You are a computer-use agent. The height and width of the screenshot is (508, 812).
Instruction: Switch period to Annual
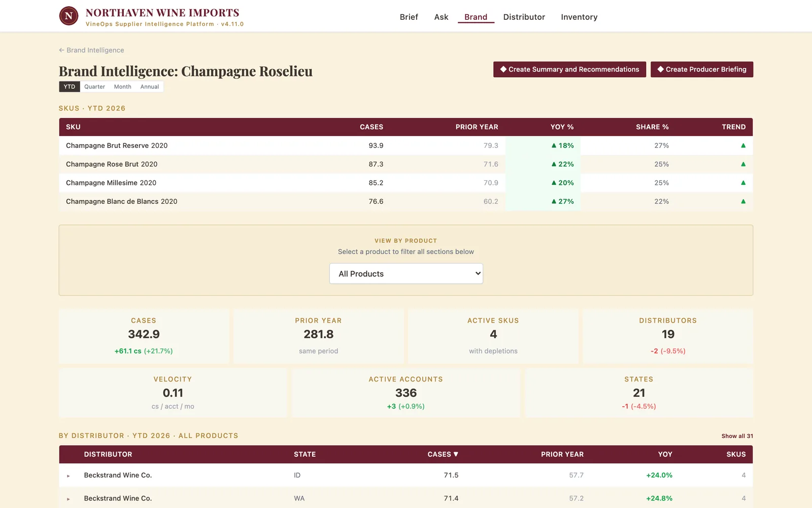(x=150, y=87)
